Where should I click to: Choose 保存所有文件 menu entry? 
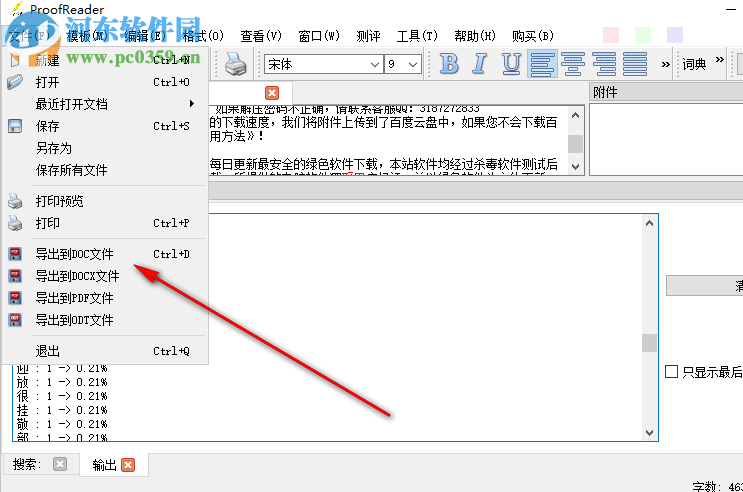coord(105,170)
